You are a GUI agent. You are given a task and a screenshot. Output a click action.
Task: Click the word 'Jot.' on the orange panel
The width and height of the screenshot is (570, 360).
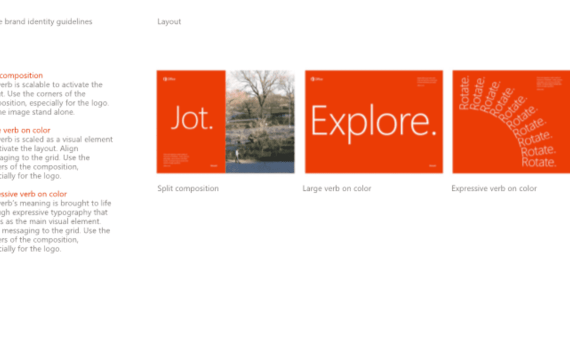(192, 118)
